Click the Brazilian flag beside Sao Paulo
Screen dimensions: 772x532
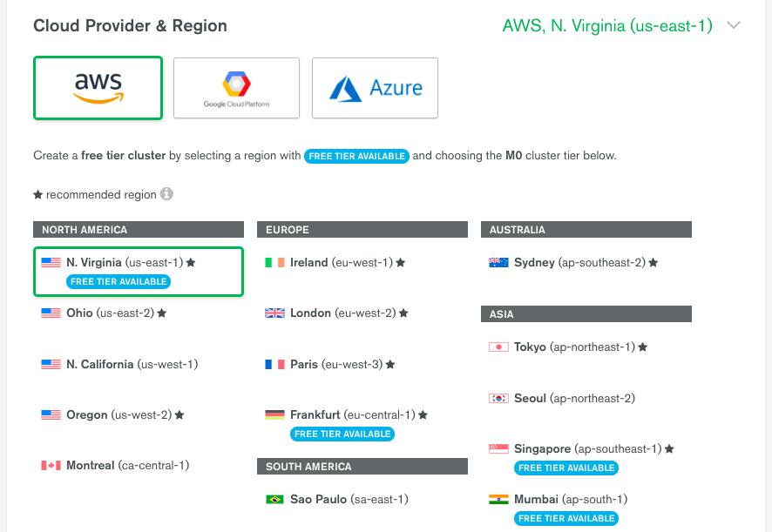pos(274,499)
